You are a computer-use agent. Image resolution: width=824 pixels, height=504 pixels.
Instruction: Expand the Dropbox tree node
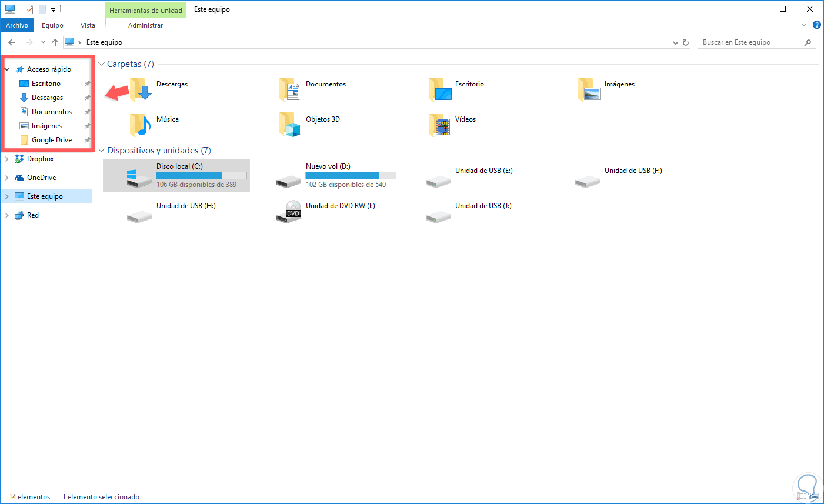click(7, 159)
